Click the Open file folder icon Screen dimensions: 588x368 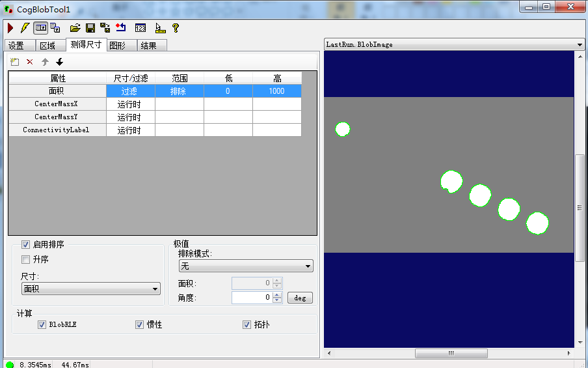pos(75,28)
